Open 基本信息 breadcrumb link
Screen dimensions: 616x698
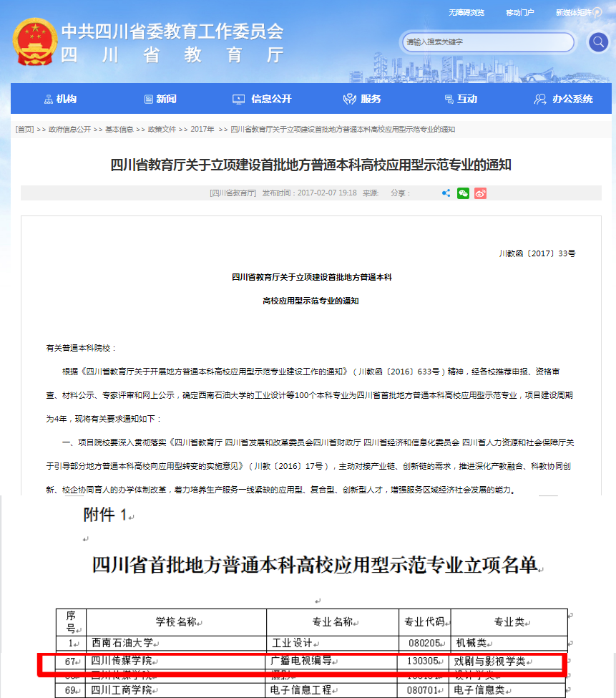119,130
